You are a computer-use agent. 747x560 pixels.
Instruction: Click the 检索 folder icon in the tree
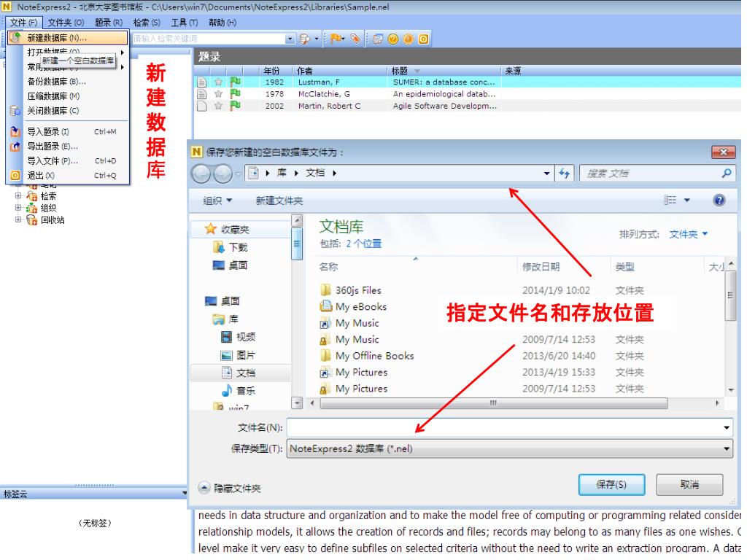click(32, 196)
